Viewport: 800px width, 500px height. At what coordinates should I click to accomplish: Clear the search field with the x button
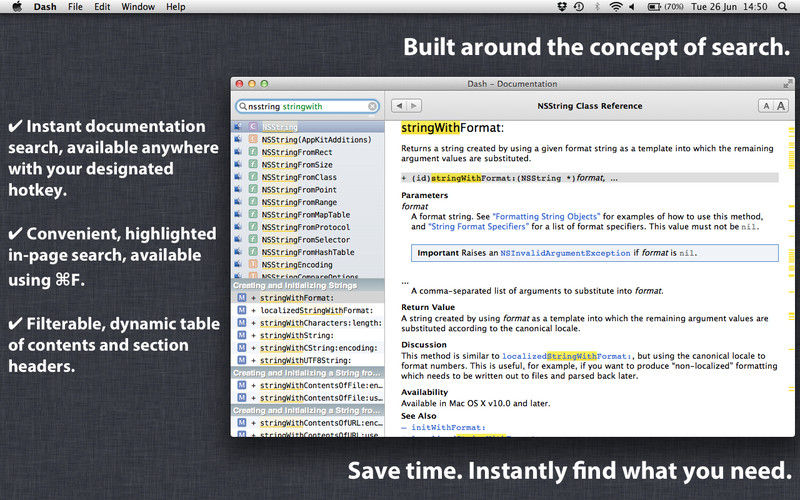[x=372, y=106]
